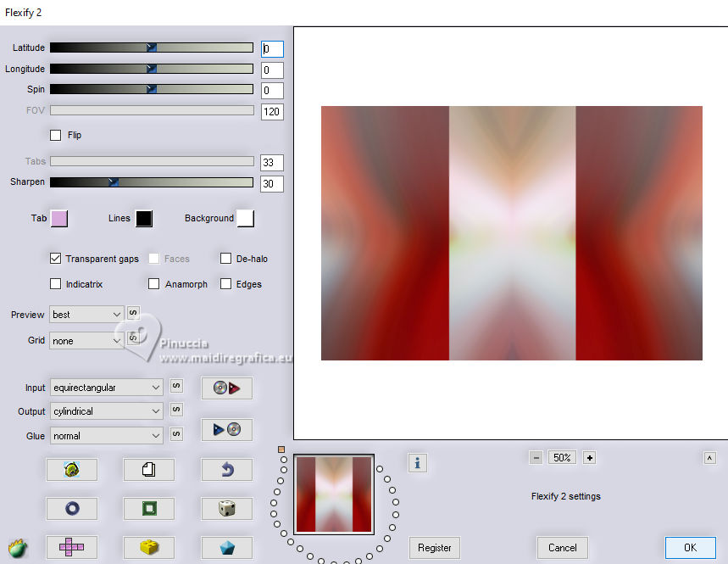Click the FOV value field
Image resolution: width=728 pixels, height=564 pixels.
[x=272, y=111]
